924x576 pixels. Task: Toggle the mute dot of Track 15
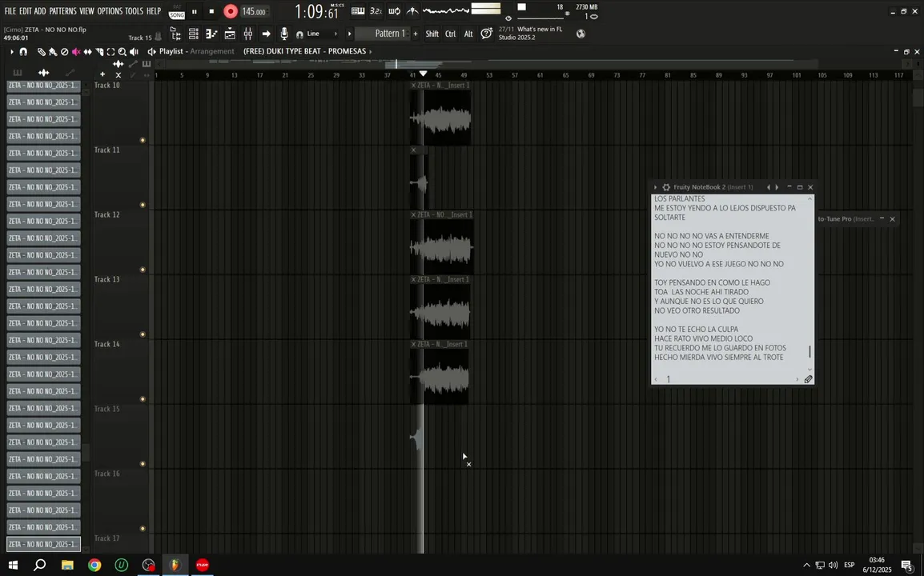(143, 464)
